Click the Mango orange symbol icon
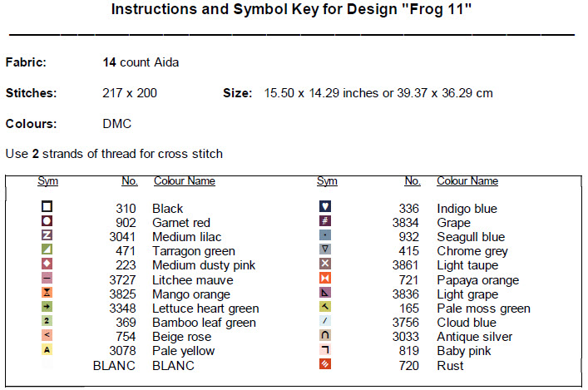The image size is (588, 390). pos(47,293)
